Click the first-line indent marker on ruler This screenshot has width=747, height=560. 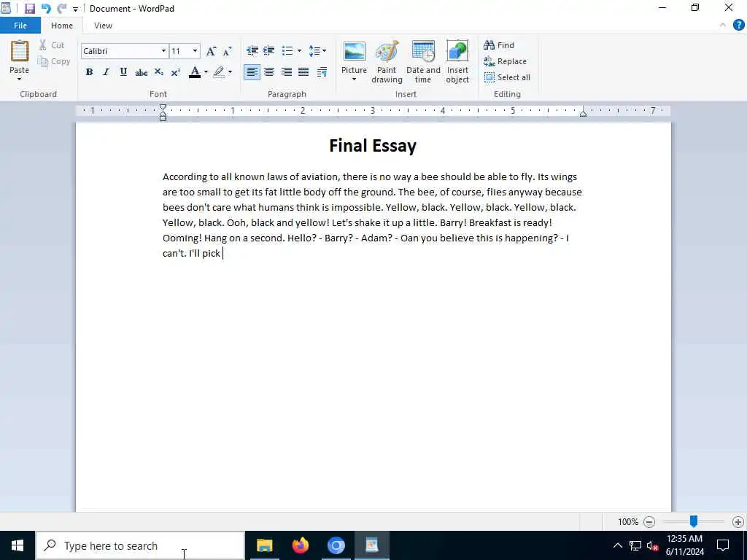(x=163, y=108)
